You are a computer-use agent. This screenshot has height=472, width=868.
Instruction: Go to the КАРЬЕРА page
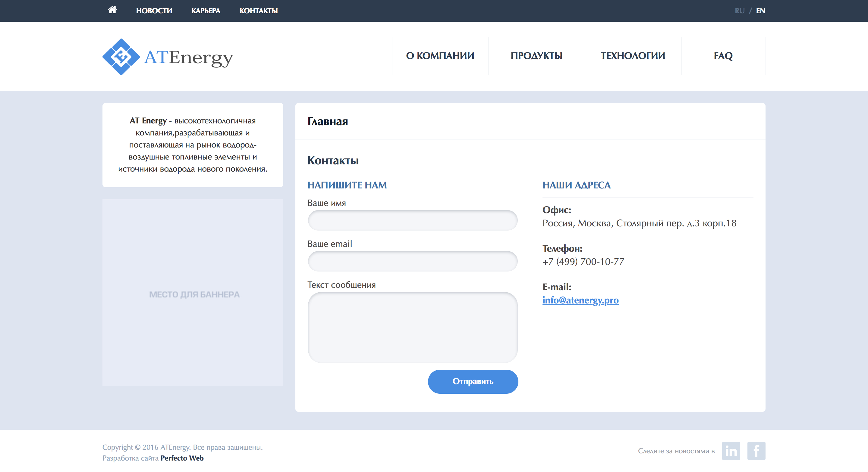tap(206, 11)
